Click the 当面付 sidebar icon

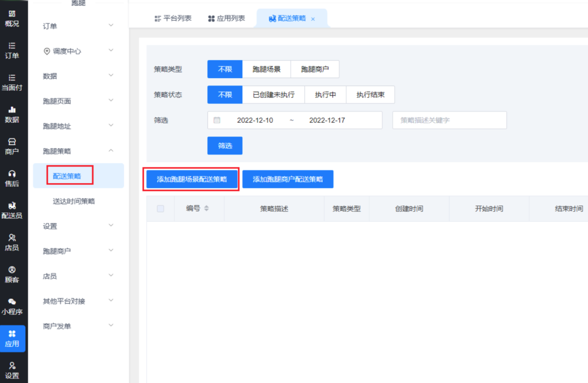click(12, 82)
